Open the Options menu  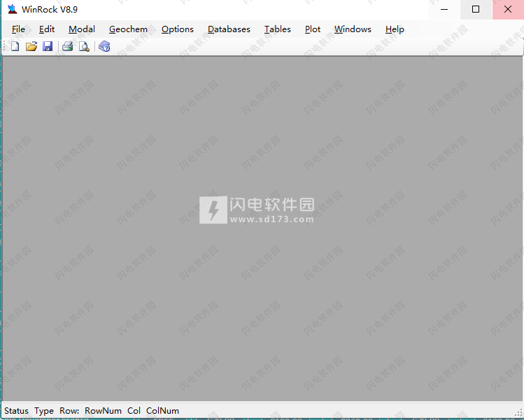178,29
